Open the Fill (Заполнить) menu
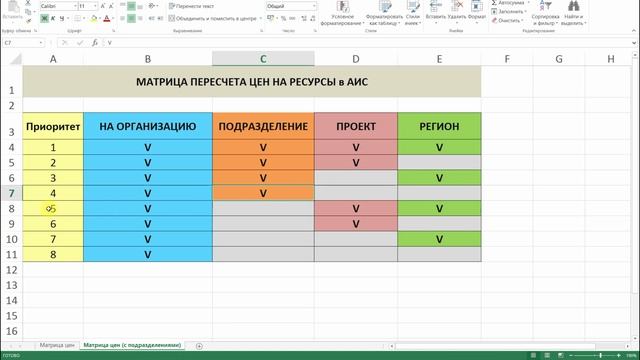640x360 pixels. [x=509, y=12]
